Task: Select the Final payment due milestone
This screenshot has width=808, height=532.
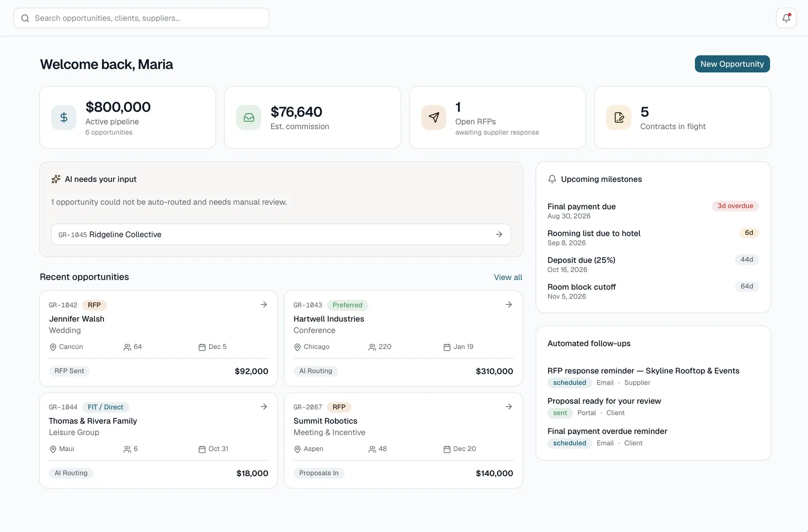Action: [x=653, y=211]
